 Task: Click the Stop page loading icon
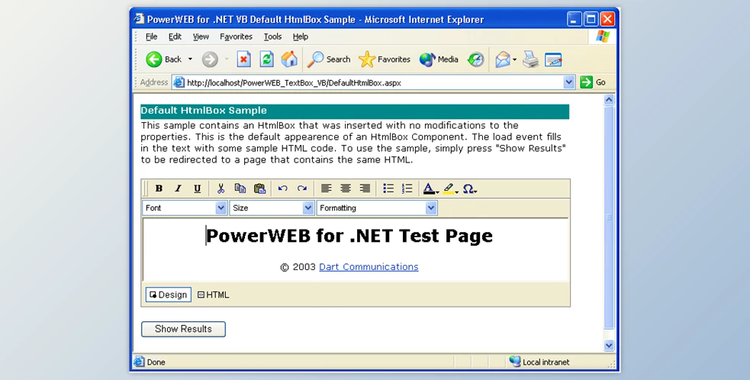tap(244, 59)
